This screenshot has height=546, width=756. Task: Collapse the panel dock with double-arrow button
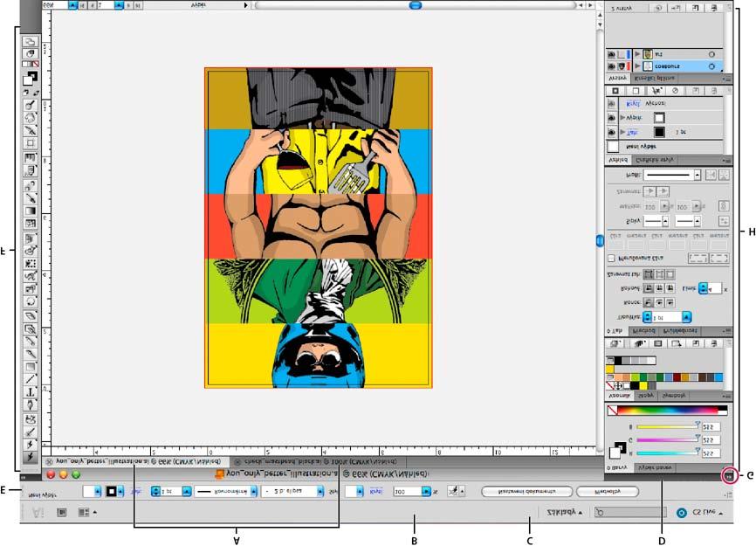[x=729, y=475]
